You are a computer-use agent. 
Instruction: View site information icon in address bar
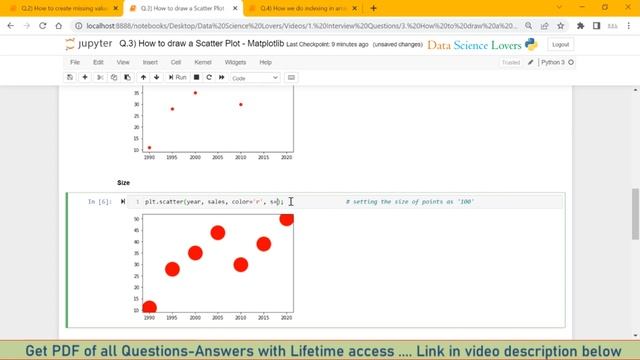[x=78, y=26]
